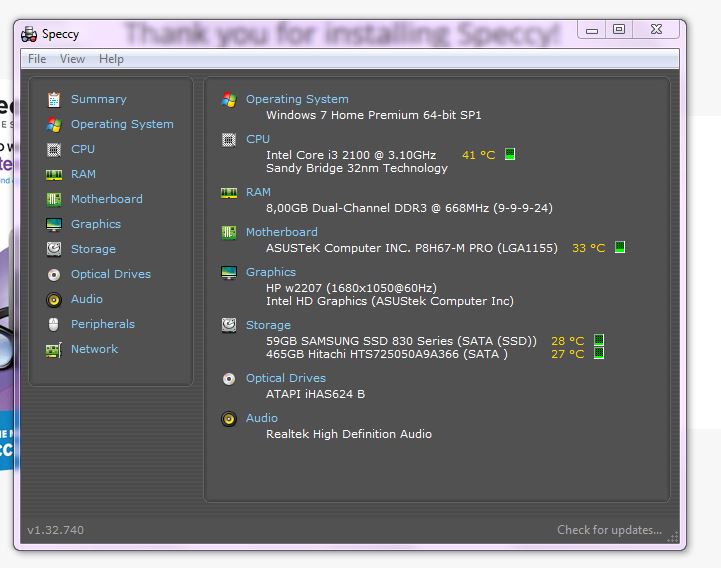721x568 pixels.
Task: Click the Operating System Windows flag icon in sidebar
Action: [54, 125]
